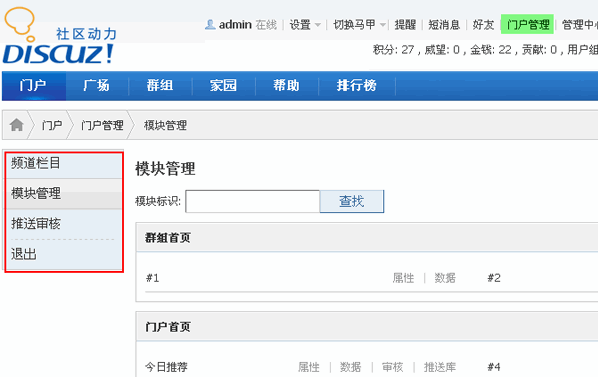Click the 模块管理 page heading
This screenshot has height=377, width=598.
[x=165, y=169]
